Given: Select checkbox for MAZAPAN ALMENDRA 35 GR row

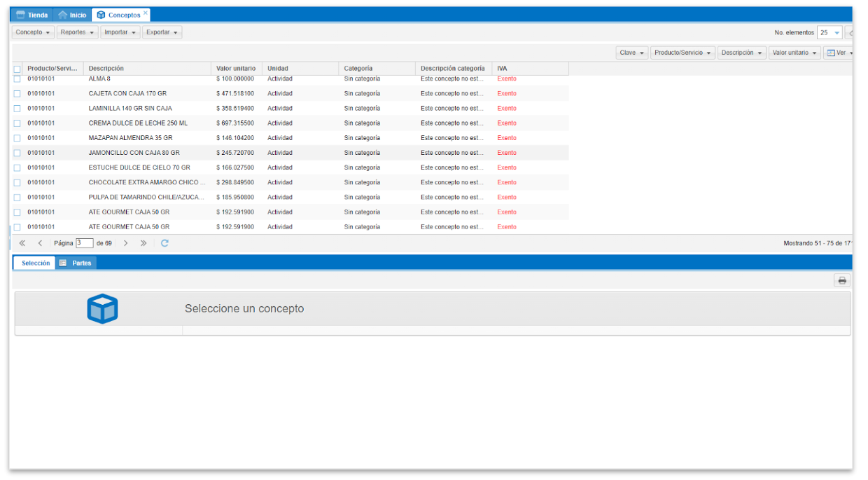Looking at the screenshot, I should click(x=17, y=139).
